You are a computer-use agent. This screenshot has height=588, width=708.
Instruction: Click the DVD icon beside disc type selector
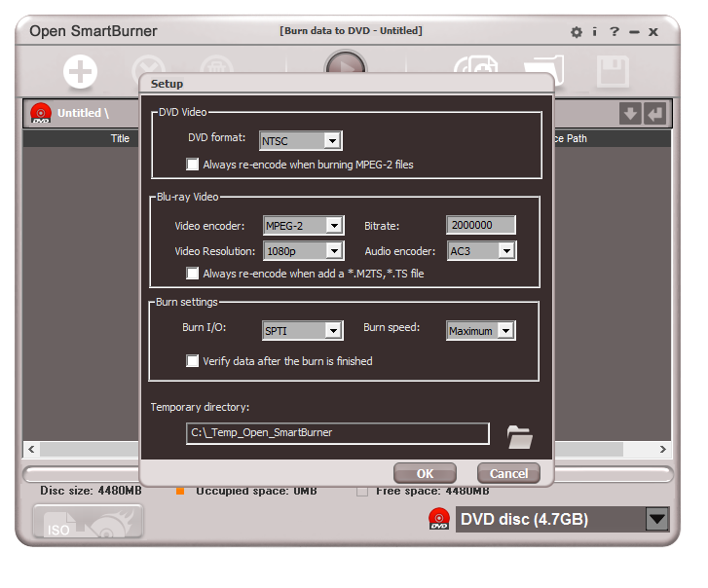439,519
